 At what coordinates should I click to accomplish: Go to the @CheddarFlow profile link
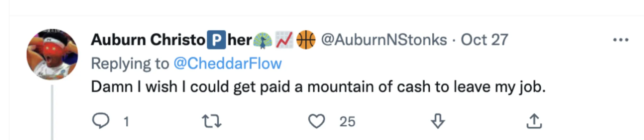227,63
